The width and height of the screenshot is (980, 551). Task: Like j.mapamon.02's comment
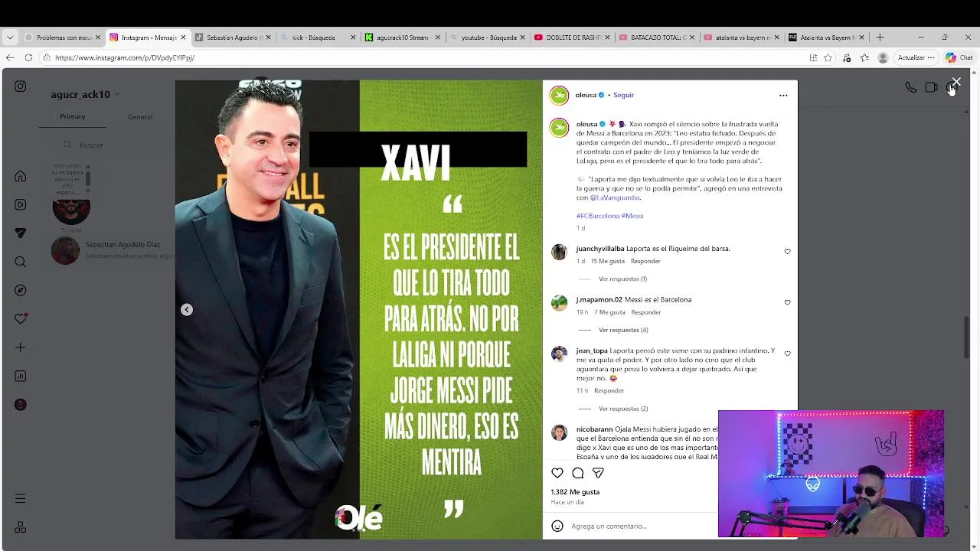click(x=787, y=302)
